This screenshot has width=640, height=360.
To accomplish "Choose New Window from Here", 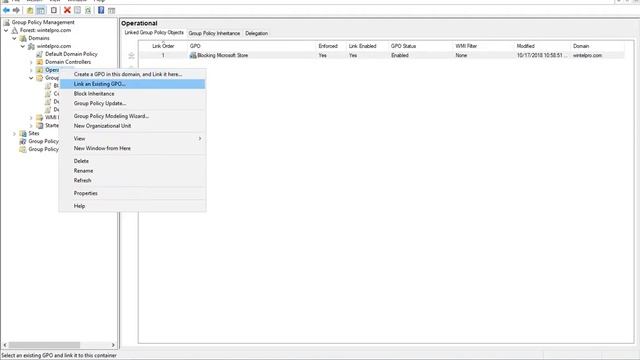I will [133, 149].
